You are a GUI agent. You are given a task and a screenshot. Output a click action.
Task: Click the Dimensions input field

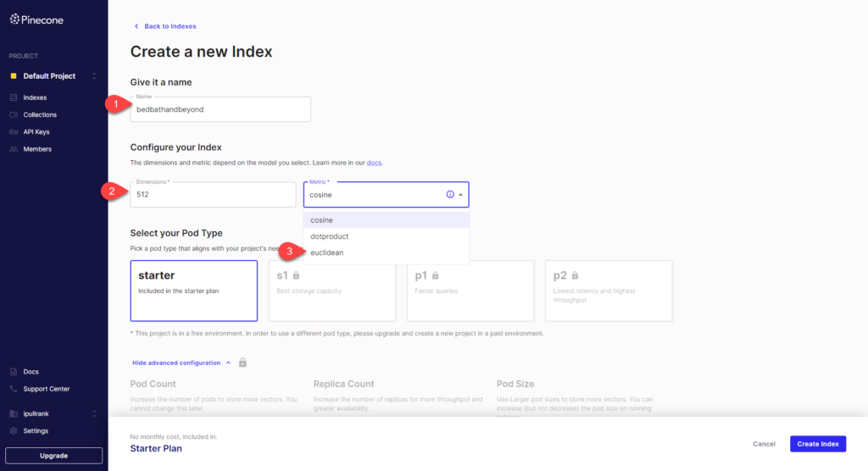click(x=213, y=194)
